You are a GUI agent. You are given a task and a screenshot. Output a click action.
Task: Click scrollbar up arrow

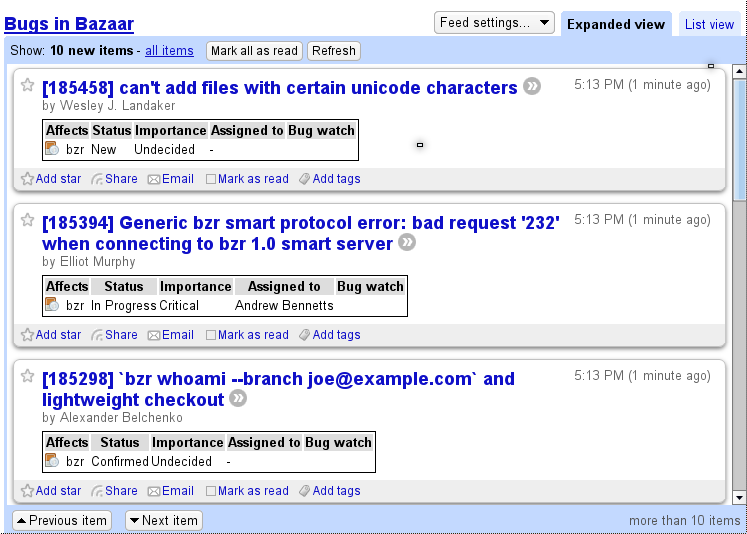click(x=739, y=71)
